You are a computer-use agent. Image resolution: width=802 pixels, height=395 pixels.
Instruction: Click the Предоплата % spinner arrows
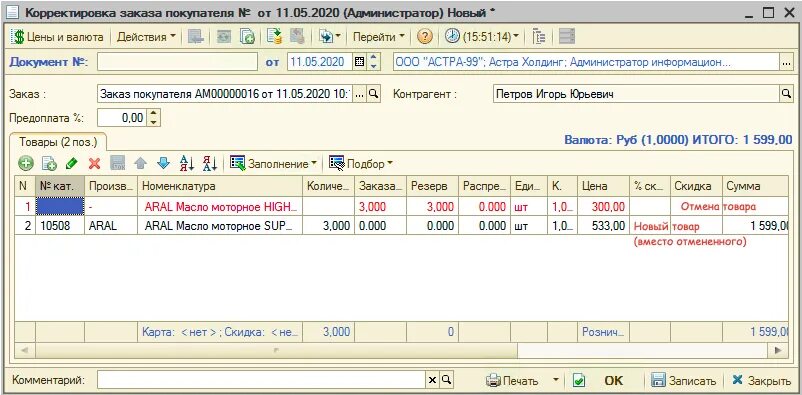[x=154, y=118]
